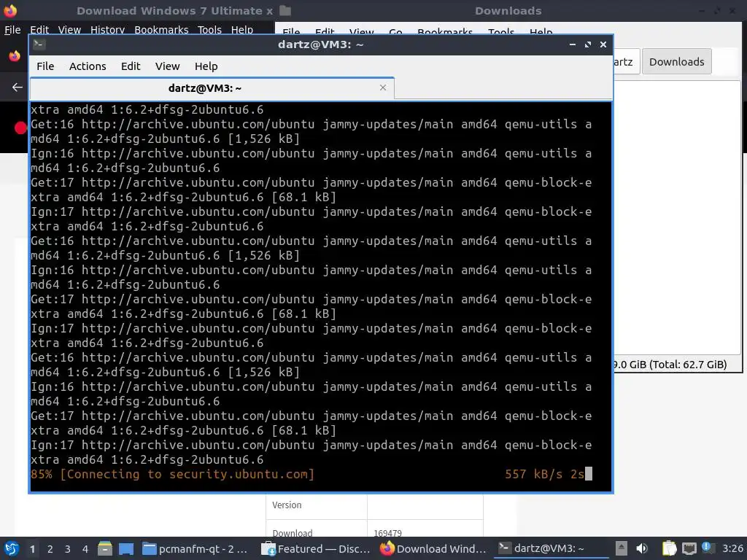Screen dimensions: 747x560
Task: Select the dartz@VM3: ~ terminal tab
Action: click(x=212, y=88)
